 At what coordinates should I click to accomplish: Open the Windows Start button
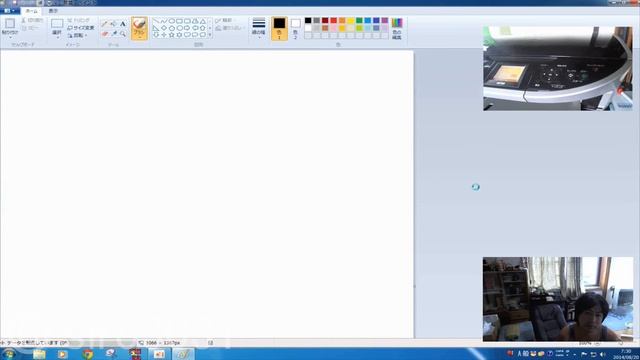click(9, 354)
